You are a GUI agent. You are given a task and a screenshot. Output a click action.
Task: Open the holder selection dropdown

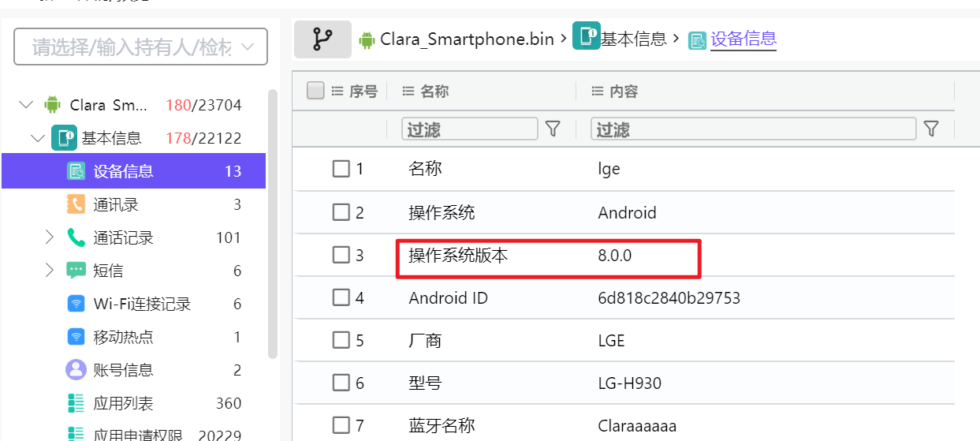click(140, 47)
